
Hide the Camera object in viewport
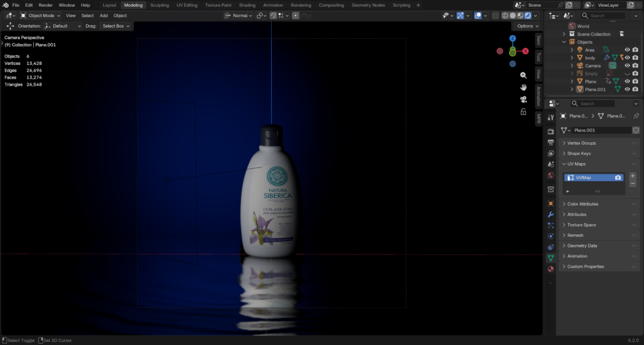tap(627, 66)
